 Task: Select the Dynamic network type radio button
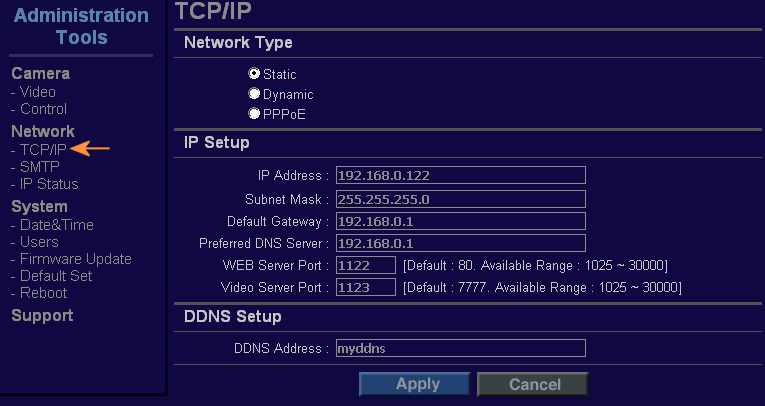coord(254,93)
